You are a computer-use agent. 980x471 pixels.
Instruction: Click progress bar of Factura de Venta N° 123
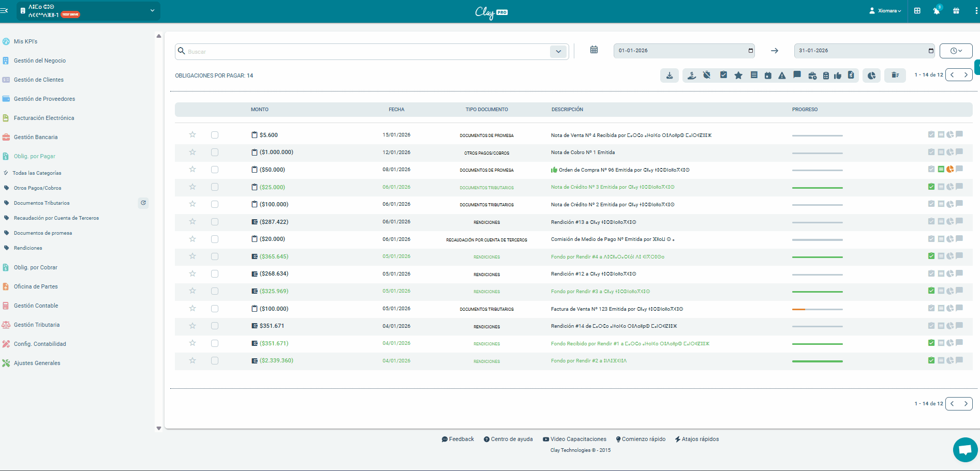[x=818, y=309]
